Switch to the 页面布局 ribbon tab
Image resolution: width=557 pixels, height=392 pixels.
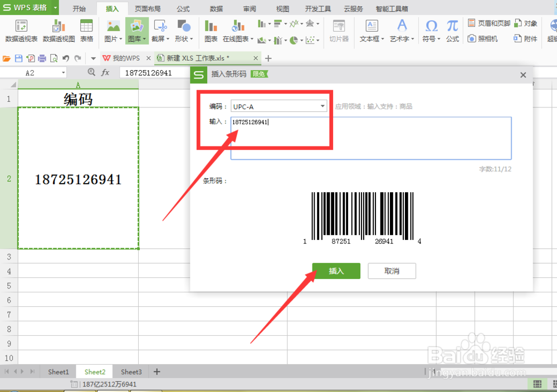coord(148,9)
